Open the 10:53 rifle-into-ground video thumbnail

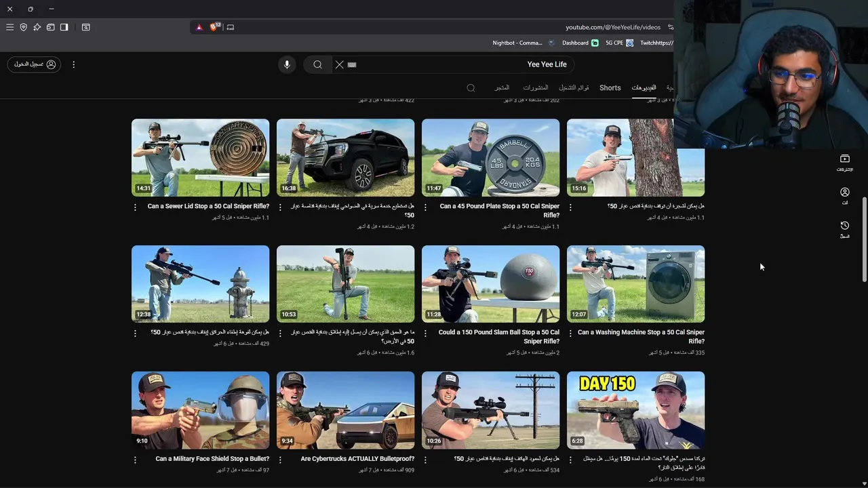pyautogui.click(x=345, y=284)
